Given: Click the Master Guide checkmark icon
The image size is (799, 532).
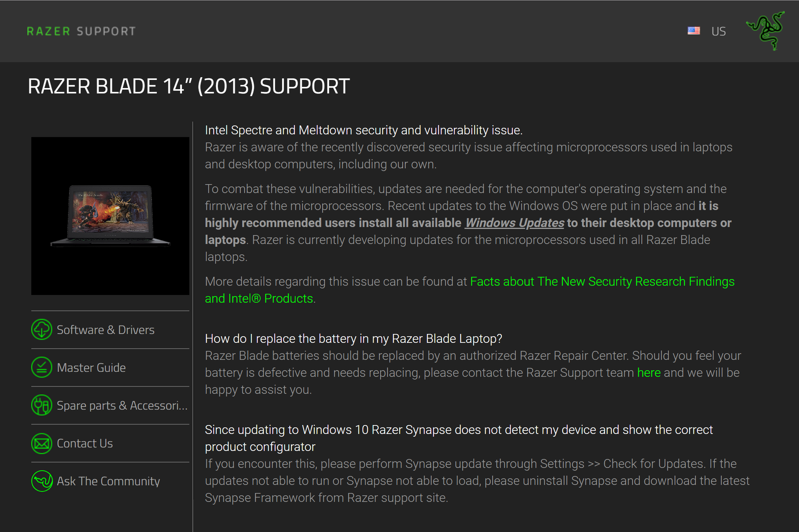Looking at the screenshot, I should [42, 368].
